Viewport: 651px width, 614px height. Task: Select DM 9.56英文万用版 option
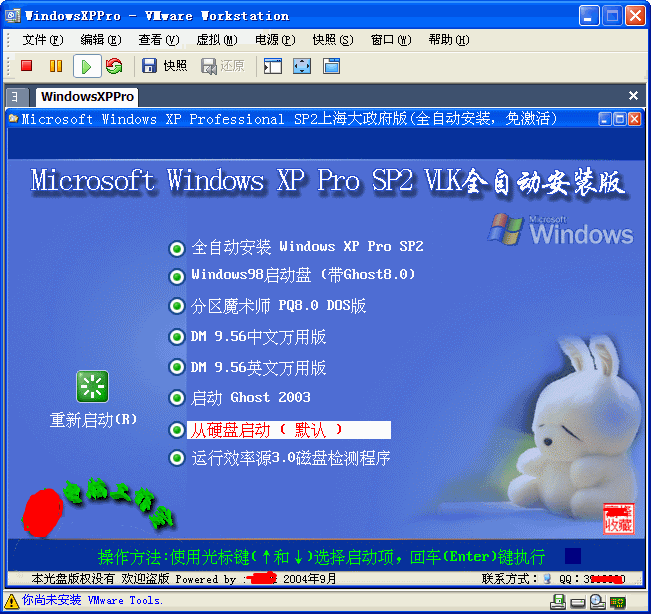247,367
